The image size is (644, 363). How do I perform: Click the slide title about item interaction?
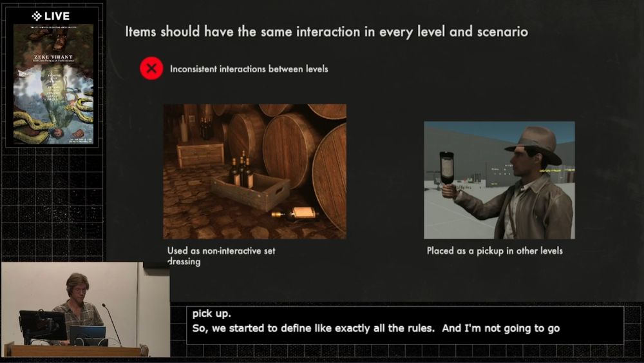[327, 32]
